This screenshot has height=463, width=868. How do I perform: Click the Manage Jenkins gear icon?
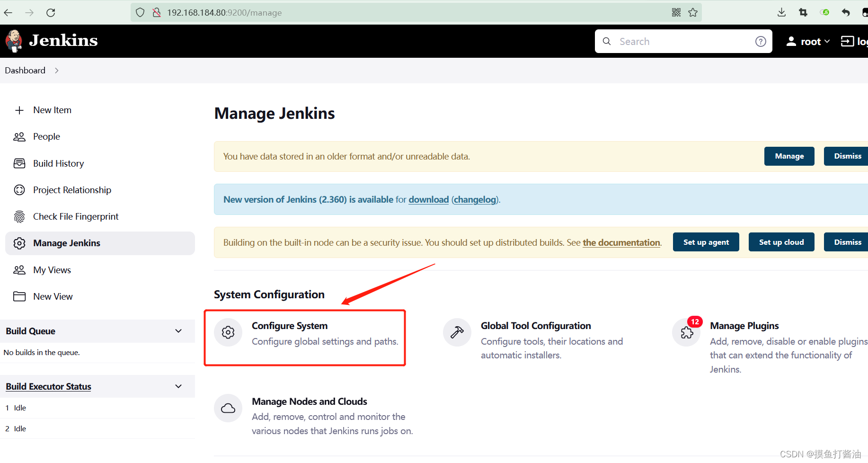19,243
